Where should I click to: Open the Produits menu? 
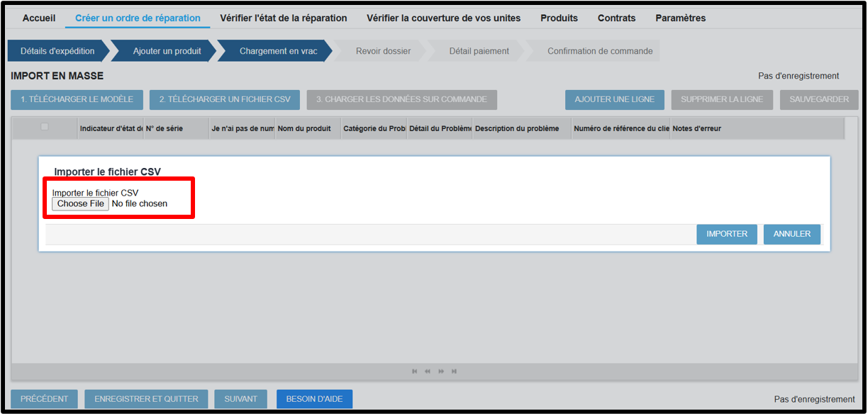tap(559, 18)
